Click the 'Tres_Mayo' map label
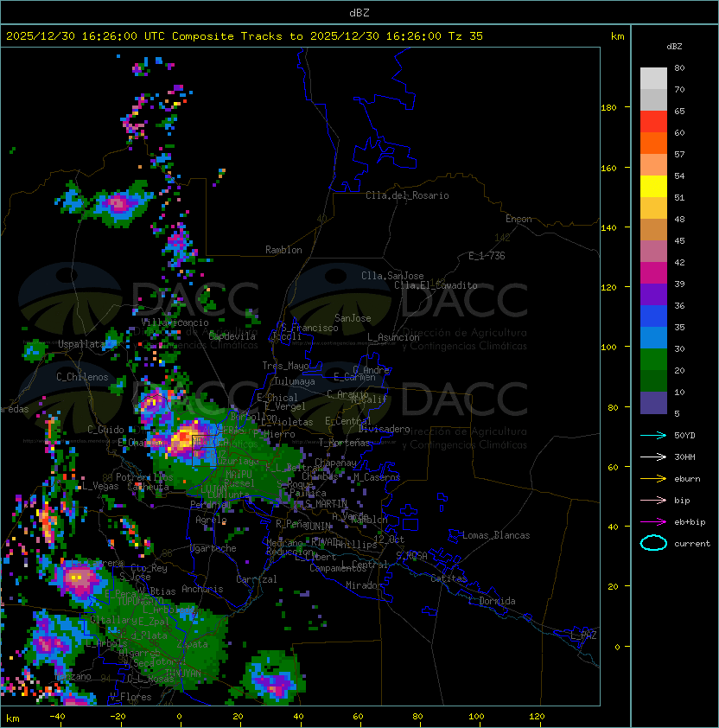The image size is (719, 728). tap(285, 366)
